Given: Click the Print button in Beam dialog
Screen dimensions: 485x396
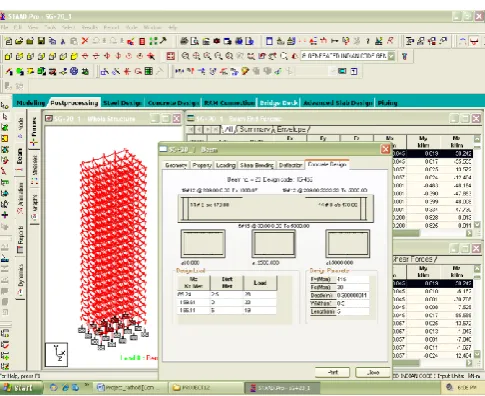Looking at the screenshot, I should 333,372.
